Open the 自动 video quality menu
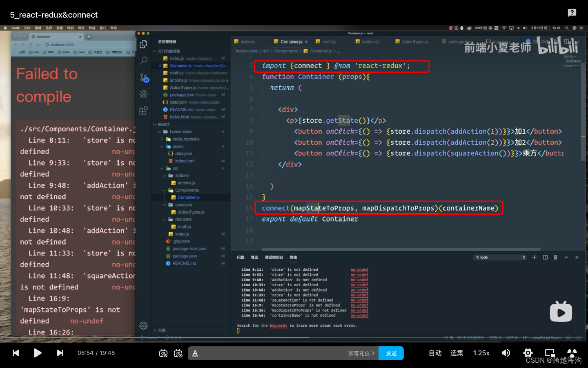 [x=435, y=353]
